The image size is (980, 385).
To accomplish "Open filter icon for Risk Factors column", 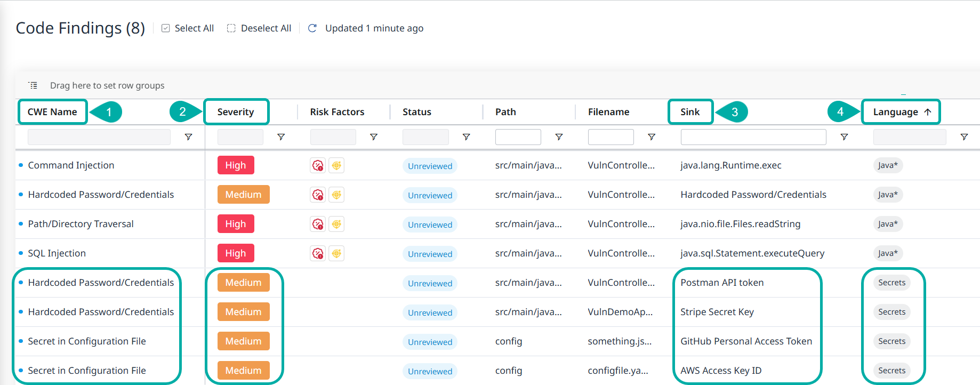I will click(374, 137).
